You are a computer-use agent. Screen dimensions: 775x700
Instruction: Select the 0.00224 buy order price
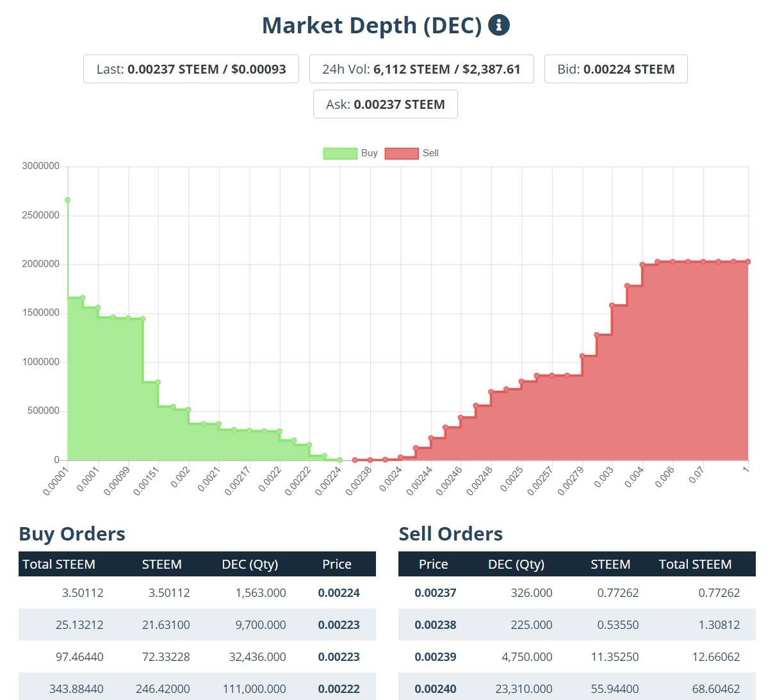(x=339, y=593)
